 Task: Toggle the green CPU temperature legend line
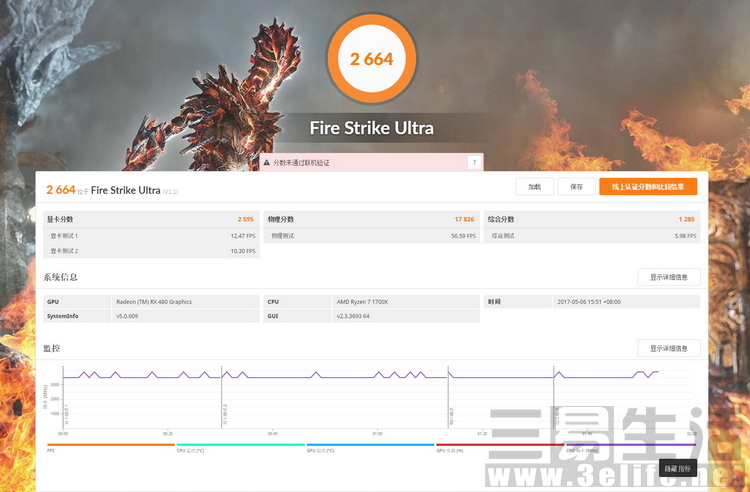tap(241, 445)
